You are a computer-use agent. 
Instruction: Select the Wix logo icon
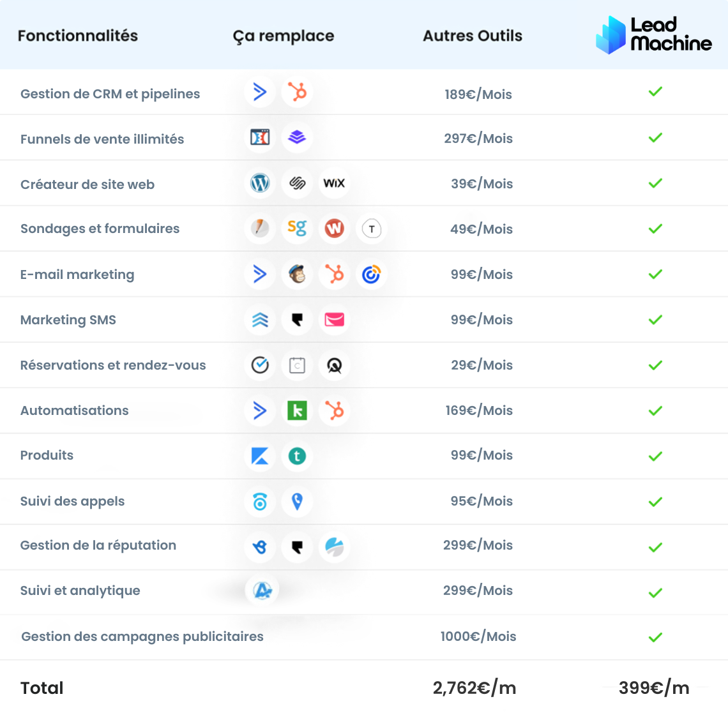tap(334, 183)
